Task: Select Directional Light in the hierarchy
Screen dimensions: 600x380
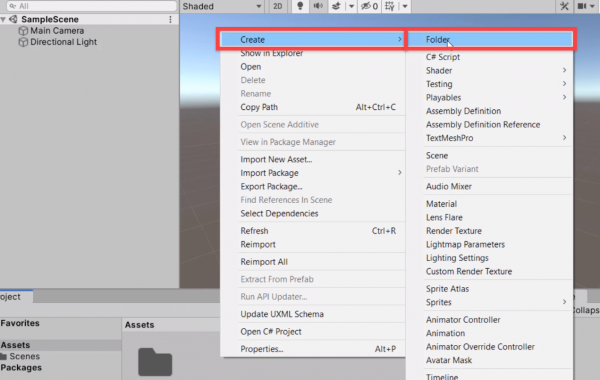Action: (x=64, y=42)
